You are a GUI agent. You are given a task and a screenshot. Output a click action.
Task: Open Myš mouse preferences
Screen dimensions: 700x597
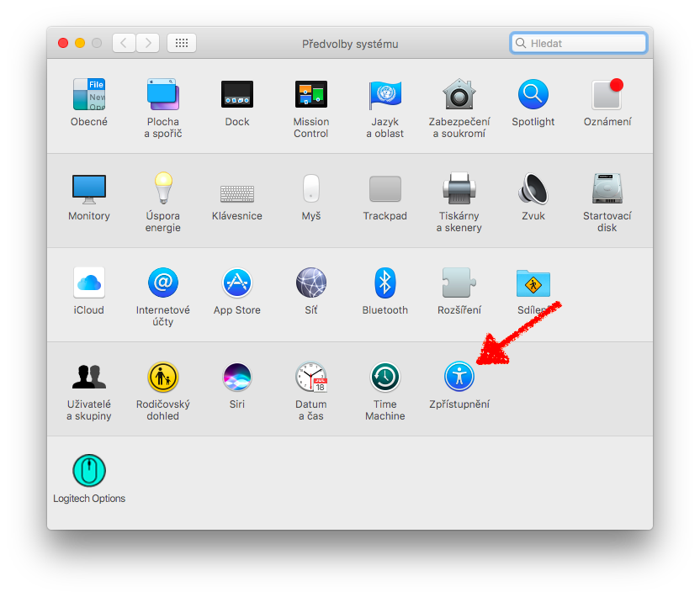(x=311, y=188)
